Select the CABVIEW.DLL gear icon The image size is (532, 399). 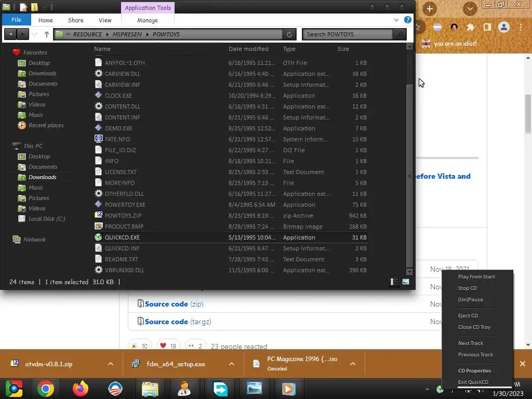[x=98, y=73]
